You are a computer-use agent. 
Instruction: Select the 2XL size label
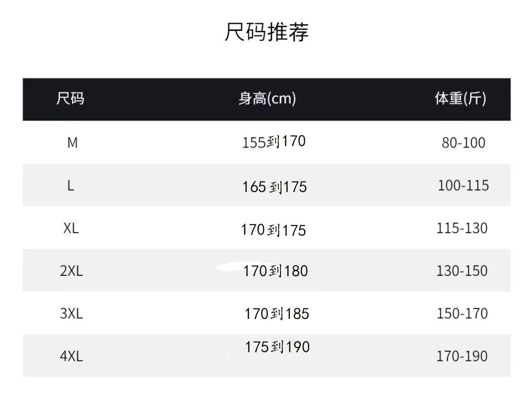pyautogui.click(x=71, y=271)
